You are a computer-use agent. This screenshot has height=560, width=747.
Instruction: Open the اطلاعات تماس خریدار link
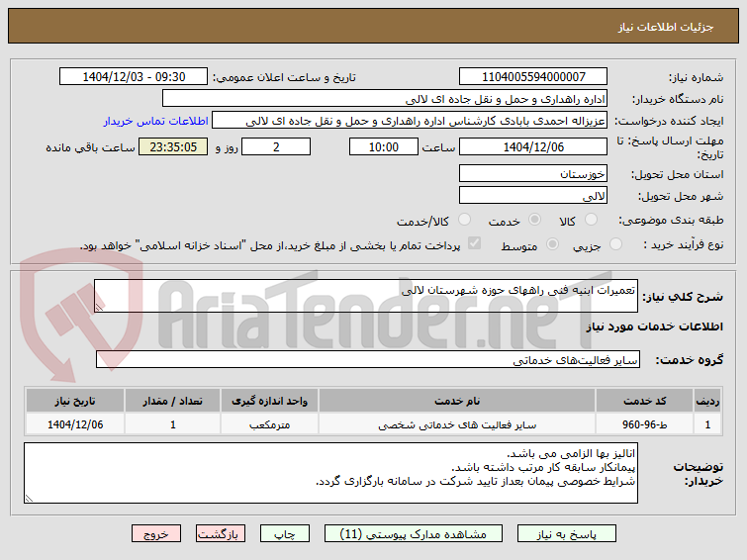pyautogui.click(x=155, y=121)
